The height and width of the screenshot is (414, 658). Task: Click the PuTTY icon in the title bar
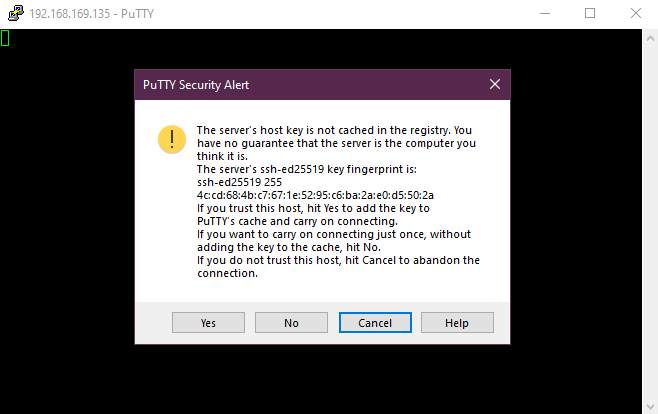point(15,13)
